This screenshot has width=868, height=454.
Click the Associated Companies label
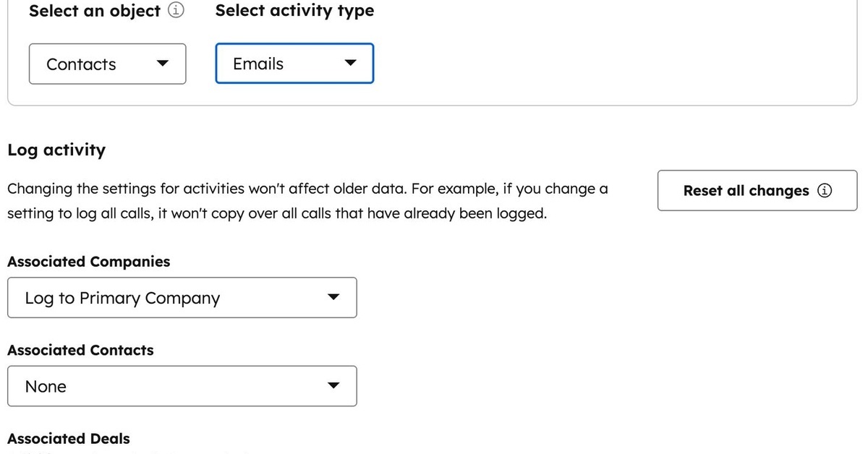pos(89,262)
